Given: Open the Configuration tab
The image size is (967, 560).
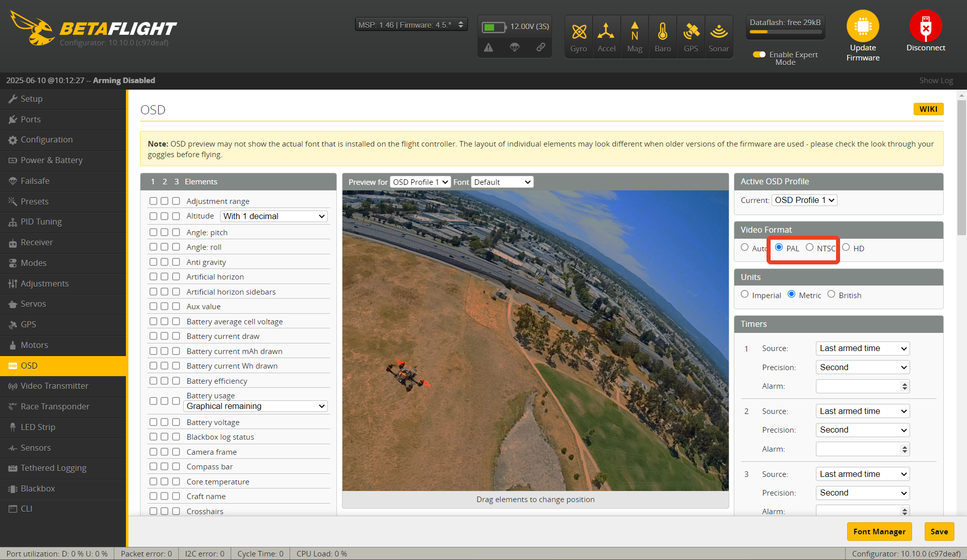Looking at the screenshot, I should [x=63, y=139].
